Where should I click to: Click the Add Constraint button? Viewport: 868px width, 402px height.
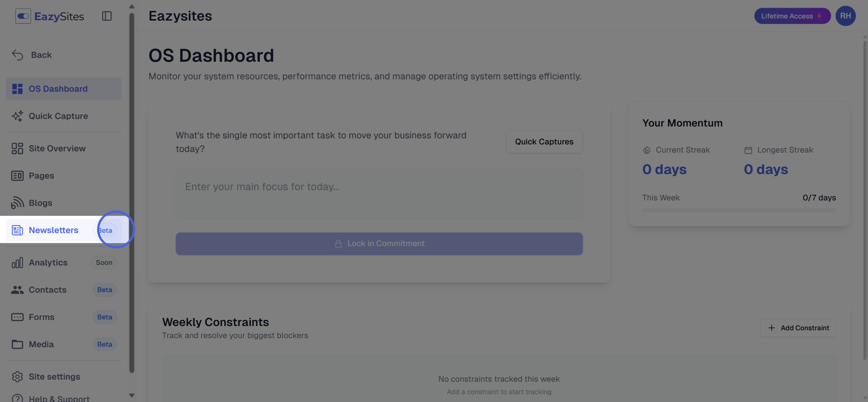pyautogui.click(x=798, y=328)
